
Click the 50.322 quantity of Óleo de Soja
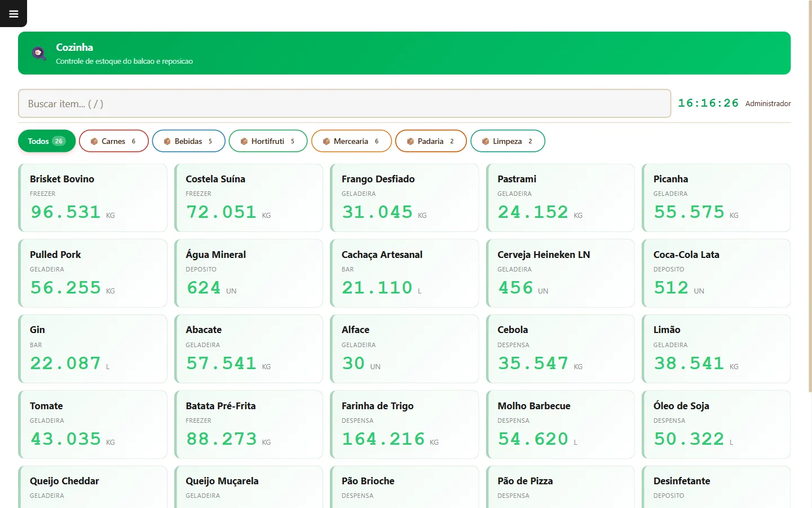coord(689,439)
